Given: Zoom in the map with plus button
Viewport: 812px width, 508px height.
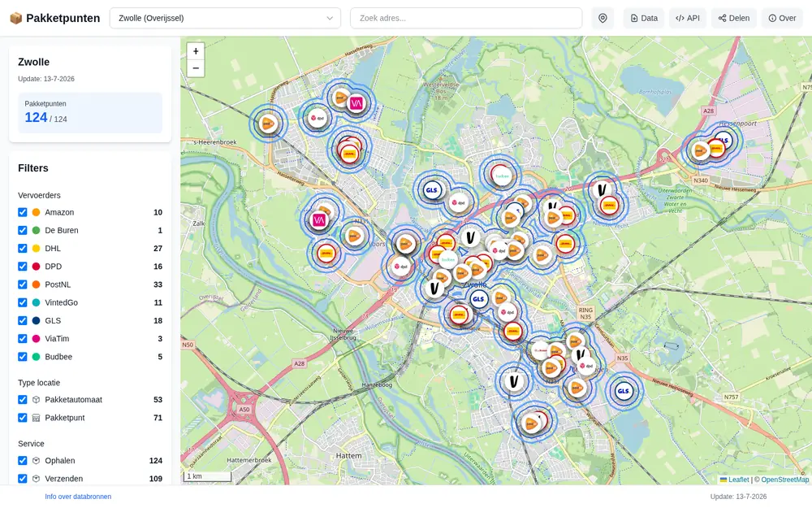Looking at the screenshot, I should coord(195,51).
